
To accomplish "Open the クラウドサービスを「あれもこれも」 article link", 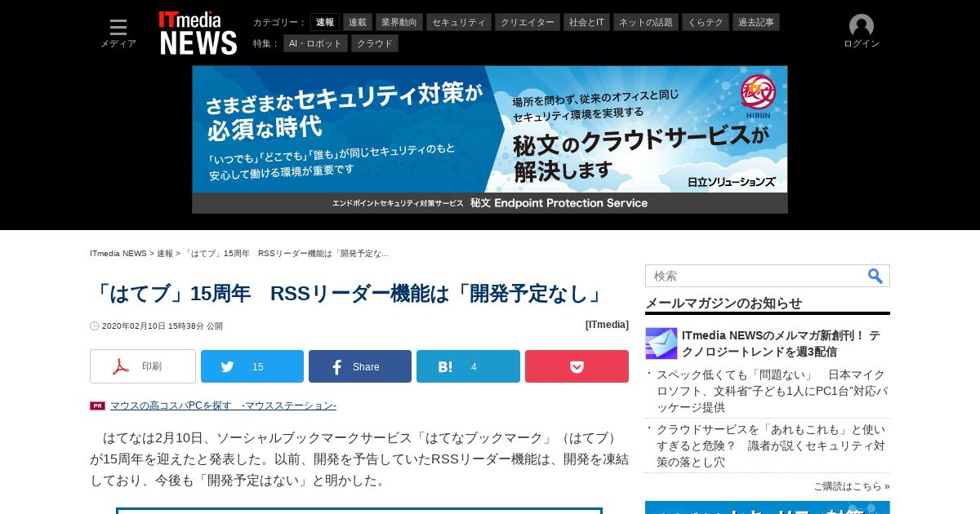I will pos(771,445).
